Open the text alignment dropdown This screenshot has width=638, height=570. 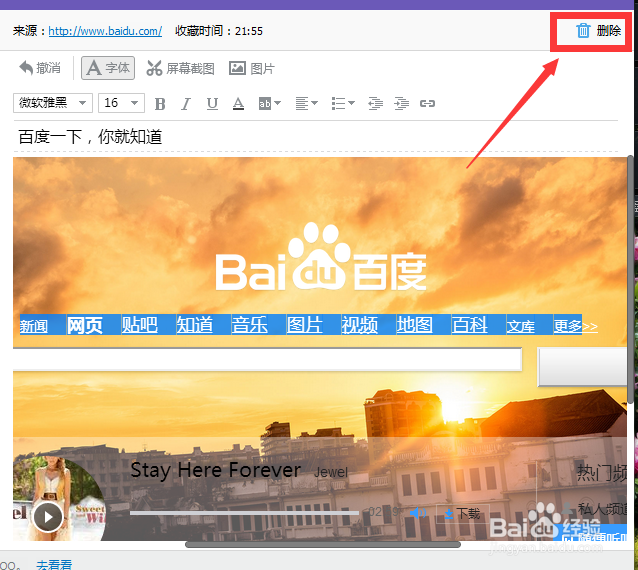coord(306,103)
